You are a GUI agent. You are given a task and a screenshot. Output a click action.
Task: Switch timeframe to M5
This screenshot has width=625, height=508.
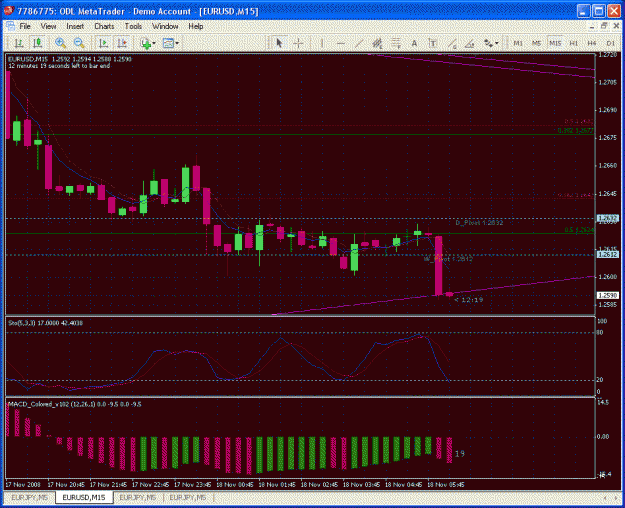pyautogui.click(x=537, y=43)
